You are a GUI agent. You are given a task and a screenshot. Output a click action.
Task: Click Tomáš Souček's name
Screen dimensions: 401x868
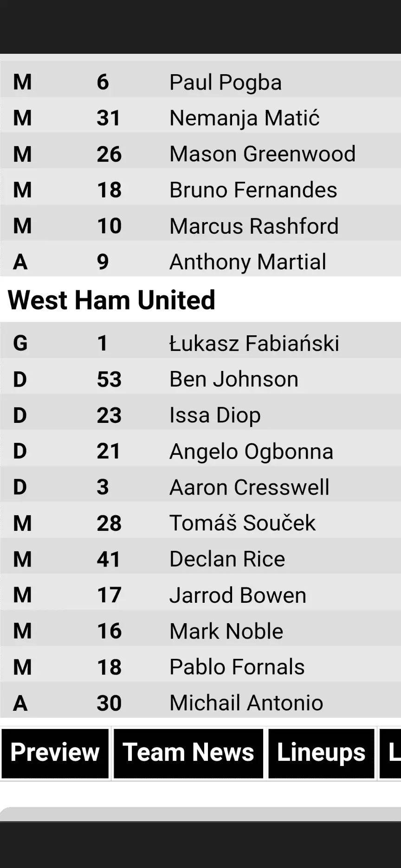pos(242,523)
